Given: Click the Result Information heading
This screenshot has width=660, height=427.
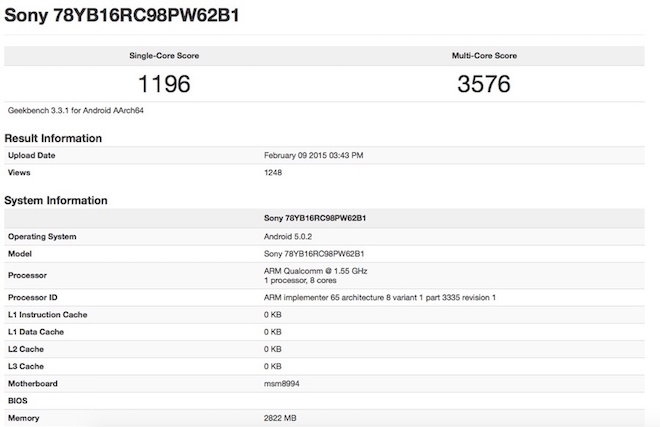Looking at the screenshot, I should pos(53,138).
